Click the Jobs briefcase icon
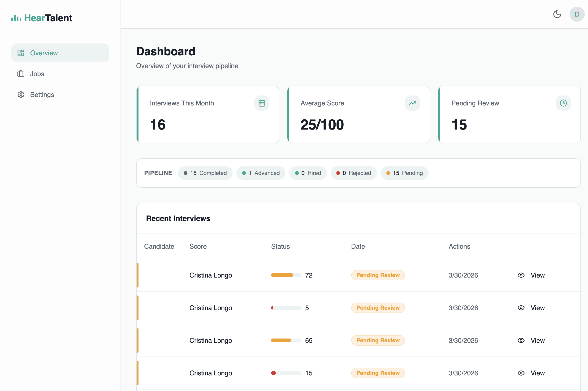This screenshot has height=391, width=588. tap(21, 74)
